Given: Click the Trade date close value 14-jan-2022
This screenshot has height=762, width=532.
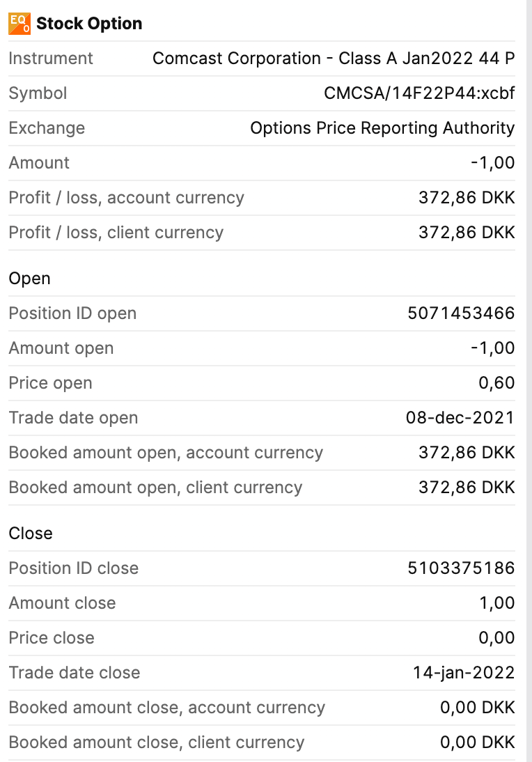Looking at the screenshot, I should (464, 673).
